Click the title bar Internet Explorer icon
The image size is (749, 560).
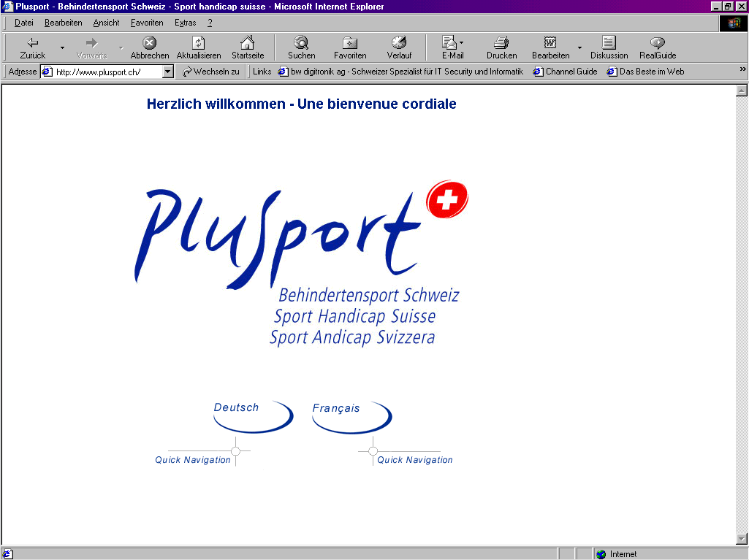(x=7, y=7)
